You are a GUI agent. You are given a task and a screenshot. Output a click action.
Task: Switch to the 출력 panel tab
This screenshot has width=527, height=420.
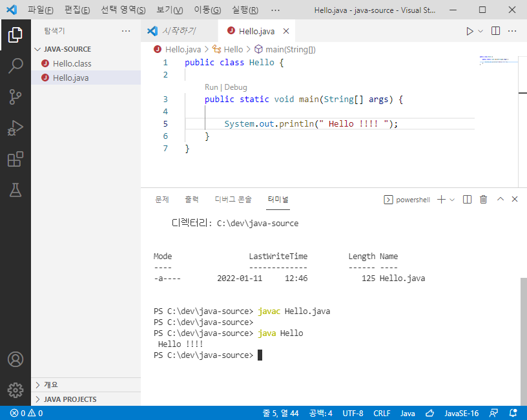click(192, 200)
